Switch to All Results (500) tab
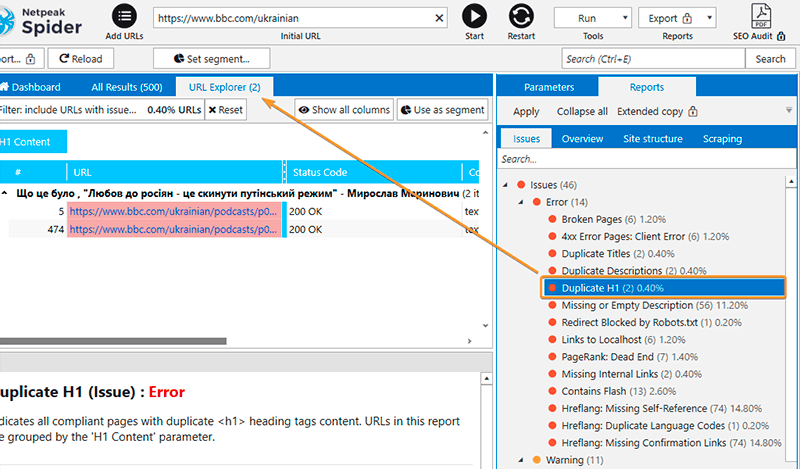Viewport: 800px width, 469px height. click(127, 87)
